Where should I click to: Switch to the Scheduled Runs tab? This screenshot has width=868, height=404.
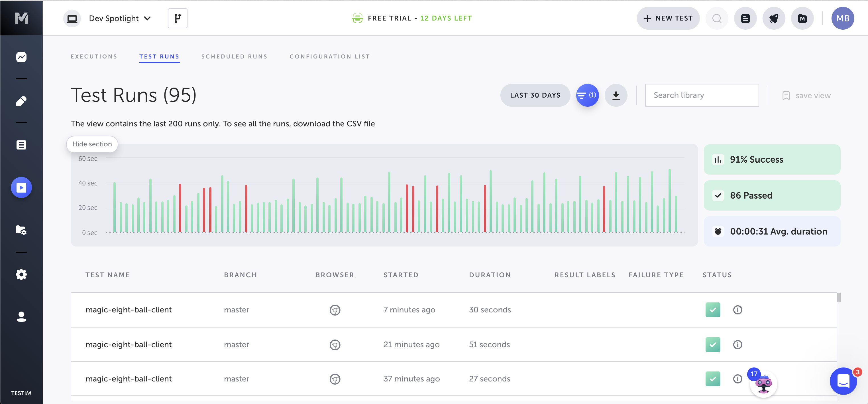[234, 56]
